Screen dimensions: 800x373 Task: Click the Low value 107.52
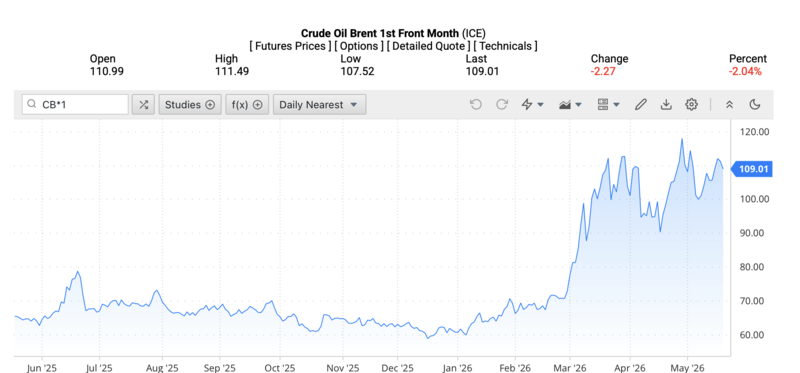[x=357, y=71]
